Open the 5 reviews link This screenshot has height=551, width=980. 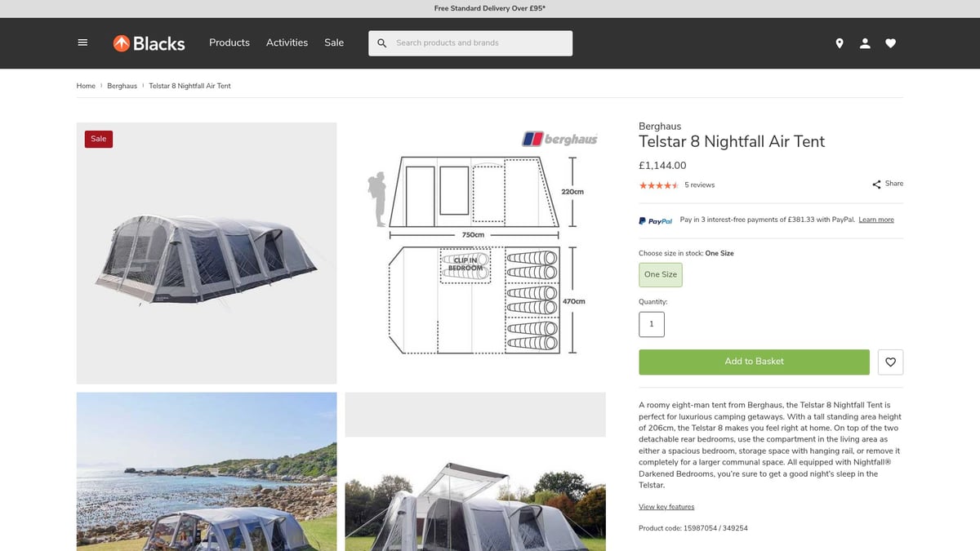tap(699, 184)
